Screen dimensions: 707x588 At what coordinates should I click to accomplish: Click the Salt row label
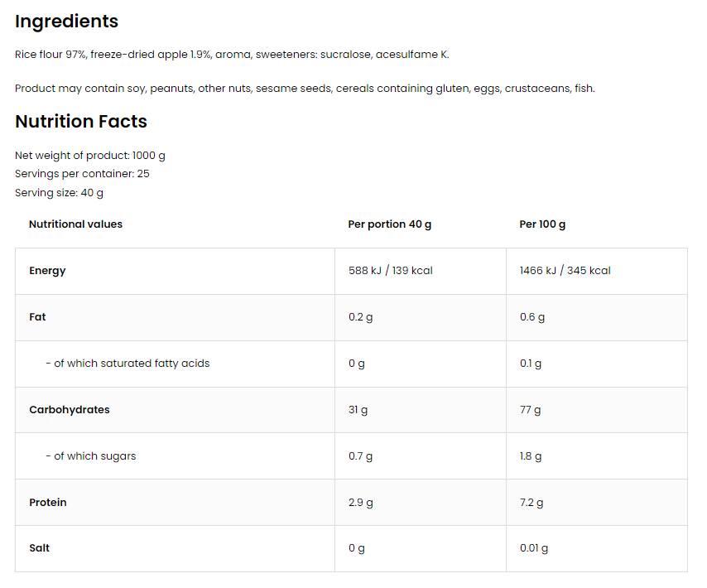point(39,548)
